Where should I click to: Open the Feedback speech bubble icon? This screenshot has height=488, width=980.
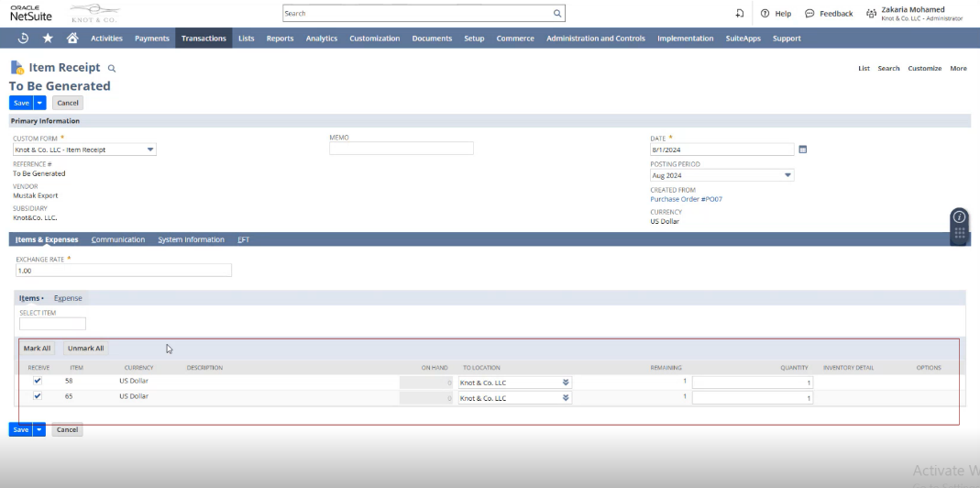[x=809, y=14]
